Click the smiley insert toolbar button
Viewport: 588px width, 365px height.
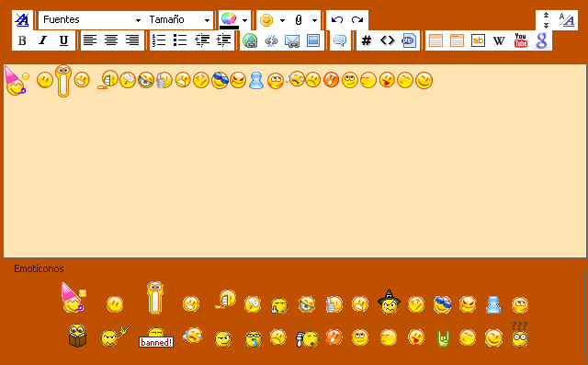click(x=266, y=20)
